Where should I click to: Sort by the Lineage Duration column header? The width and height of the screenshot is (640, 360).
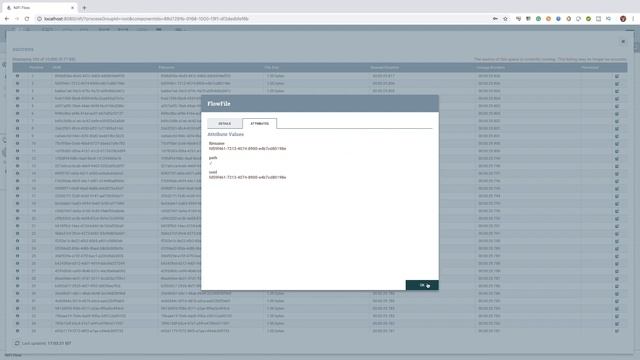[491, 67]
